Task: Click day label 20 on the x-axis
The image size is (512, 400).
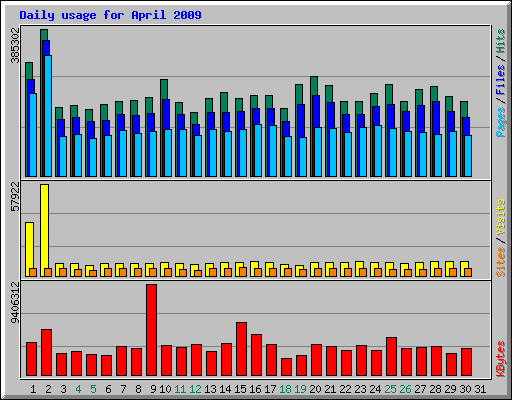Action: point(315,389)
